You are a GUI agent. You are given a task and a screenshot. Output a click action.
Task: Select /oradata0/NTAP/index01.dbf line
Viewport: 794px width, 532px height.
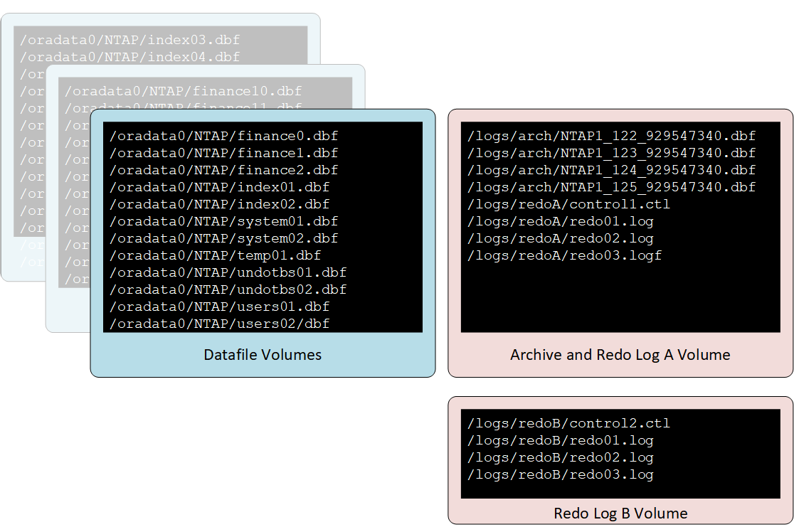[220, 187]
